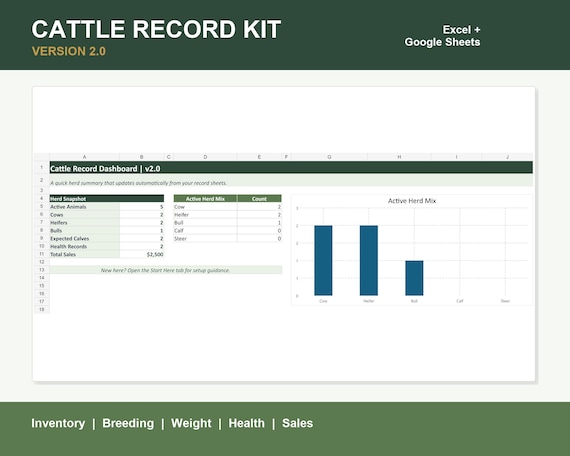The width and height of the screenshot is (570, 456).
Task: Select row 1 header
Action: (41, 168)
